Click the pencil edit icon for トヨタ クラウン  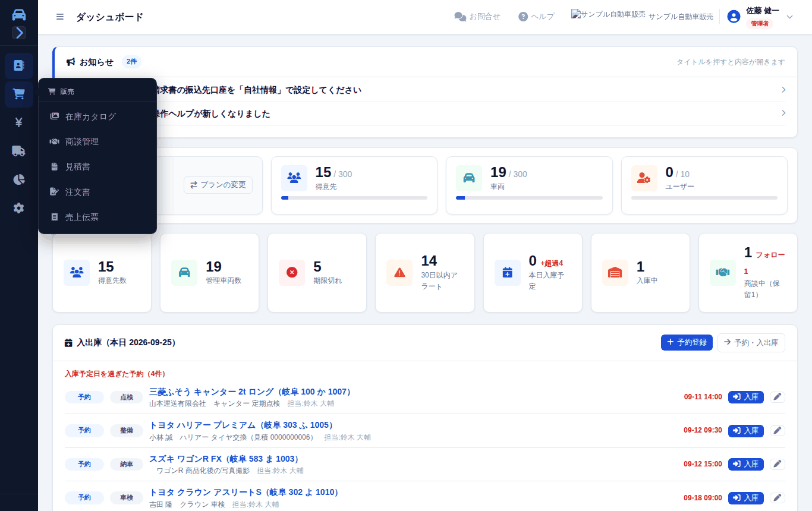778,497
